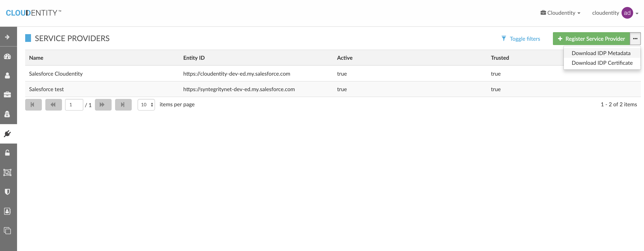Click the cloudentity username text
This screenshot has height=251, width=644.
pyautogui.click(x=605, y=13)
